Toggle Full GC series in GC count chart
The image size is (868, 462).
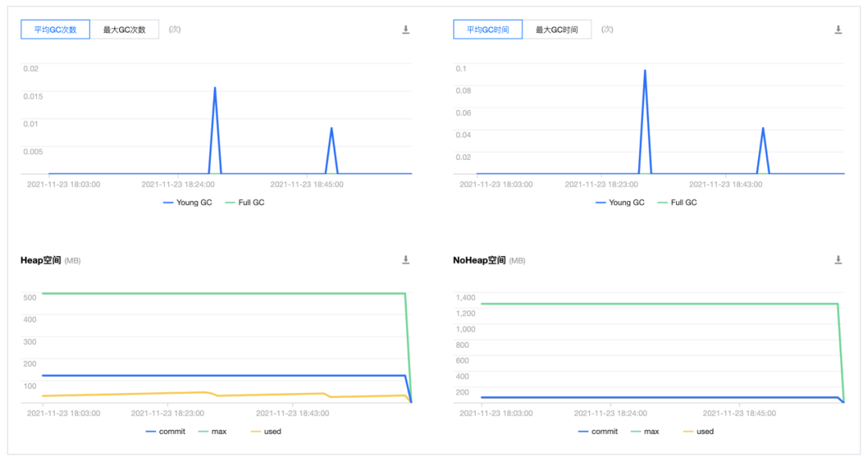(x=244, y=202)
